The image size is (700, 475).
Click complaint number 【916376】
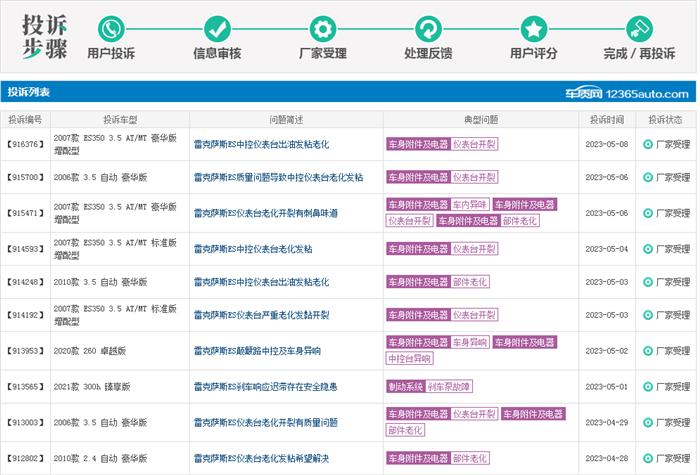[25, 144]
